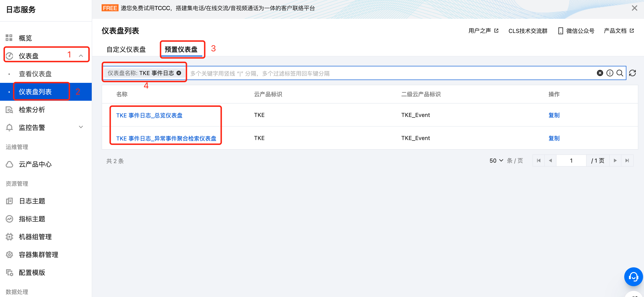This screenshot has height=297, width=644.
Task: Click the 云产品标识 column header
Action: point(268,94)
